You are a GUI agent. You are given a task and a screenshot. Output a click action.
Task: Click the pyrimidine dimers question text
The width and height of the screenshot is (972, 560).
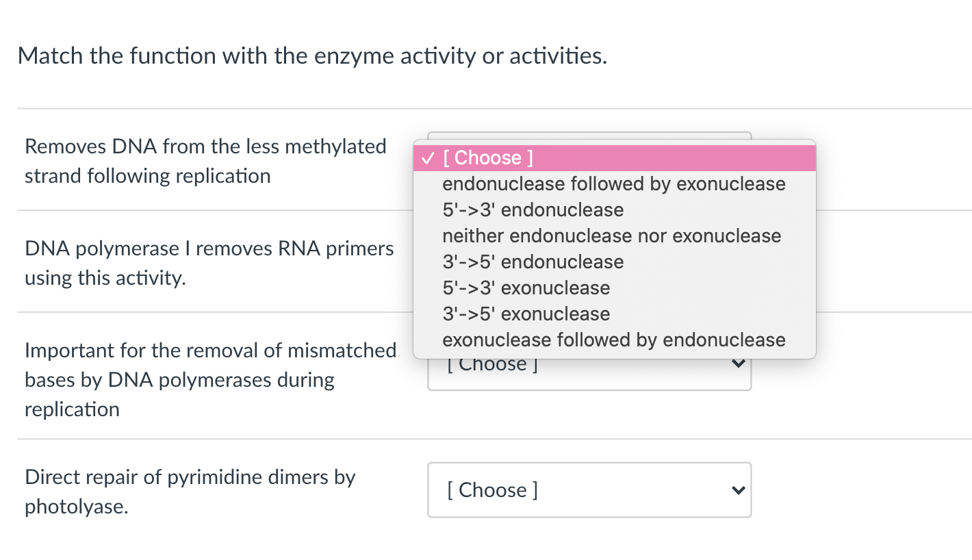point(190,490)
